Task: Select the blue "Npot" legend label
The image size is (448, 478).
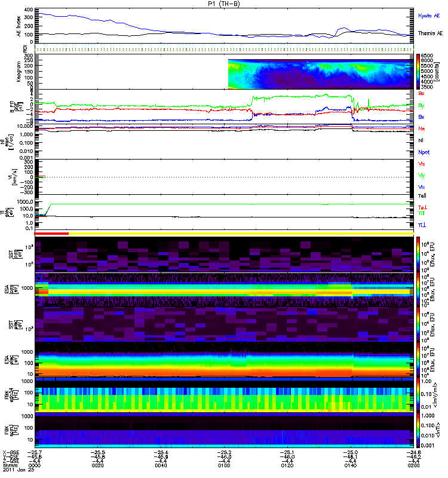Action: [424, 152]
